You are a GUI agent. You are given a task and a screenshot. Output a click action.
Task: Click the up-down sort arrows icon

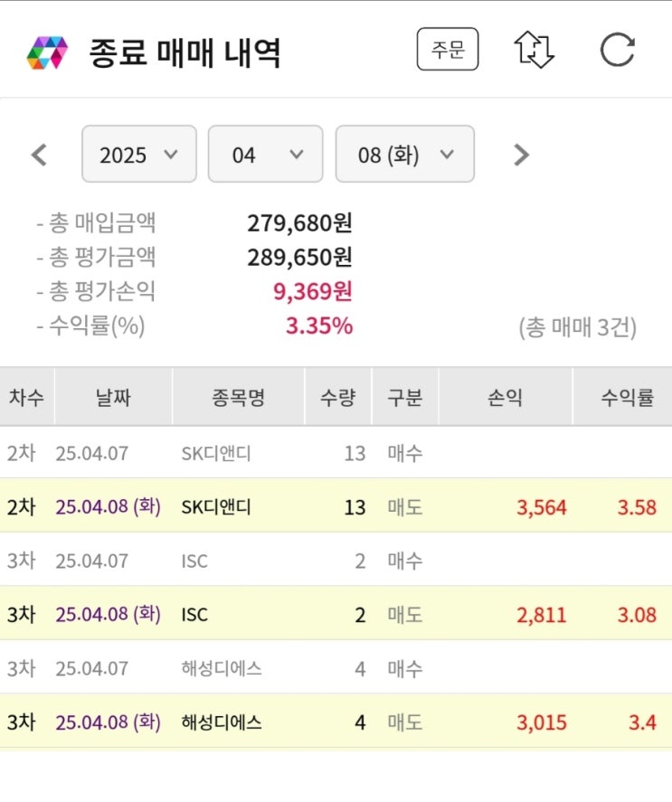[534, 50]
